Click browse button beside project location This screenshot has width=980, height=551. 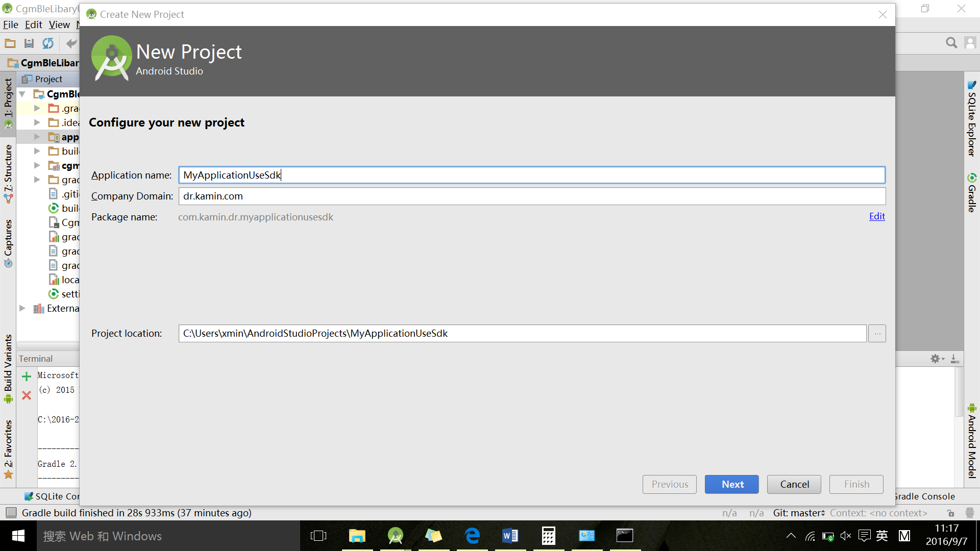[877, 334]
